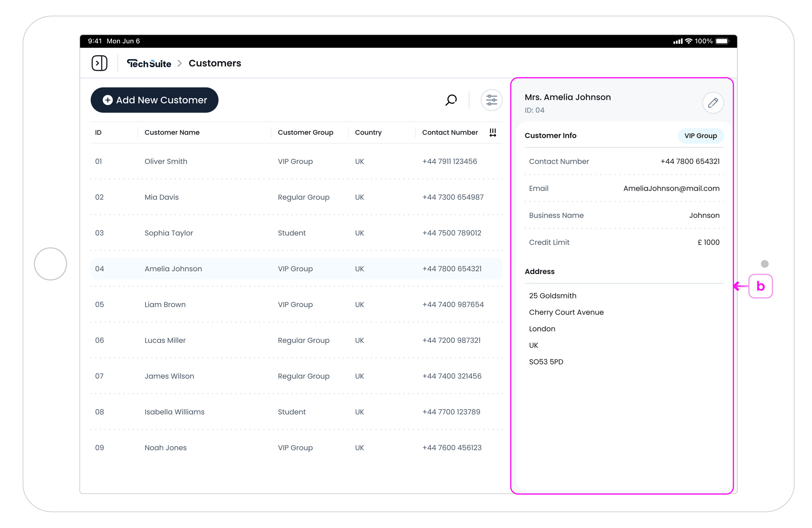
Task: Select the VIP Group badge in Customer Info
Action: (x=700, y=136)
